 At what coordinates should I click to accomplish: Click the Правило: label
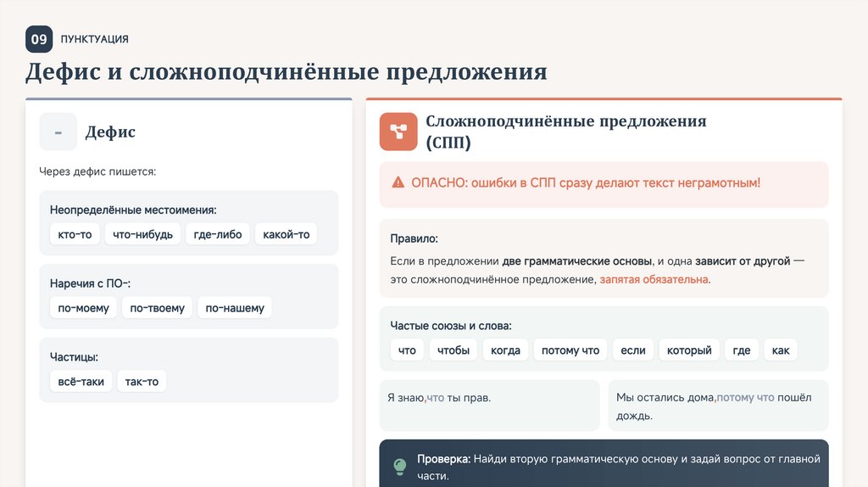click(x=414, y=238)
